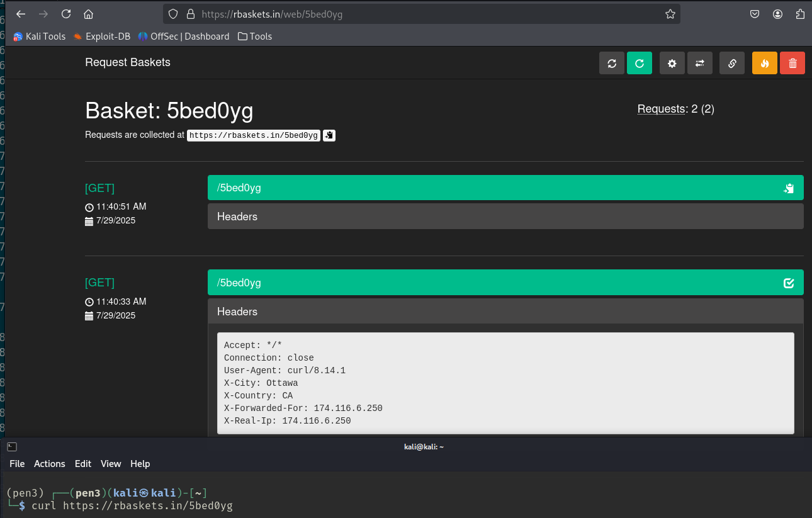Click check icon on 11:40:33 request
The image size is (812, 518).
point(789,283)
